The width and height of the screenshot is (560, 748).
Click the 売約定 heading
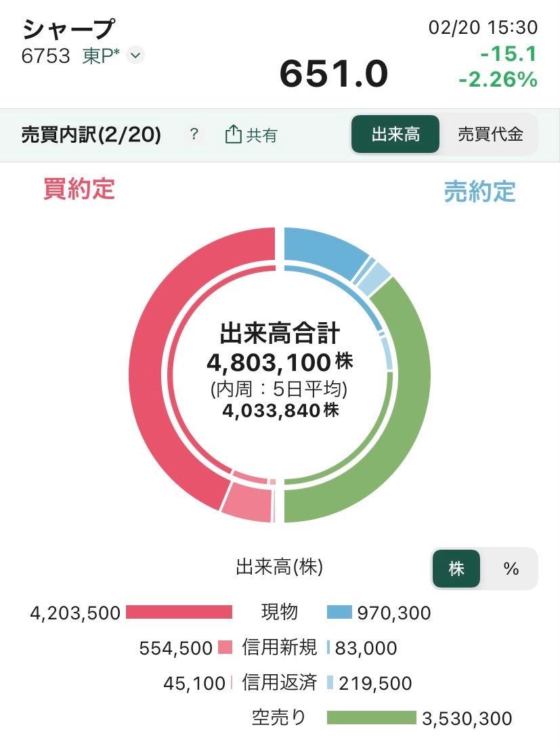(x=479, y=192)
